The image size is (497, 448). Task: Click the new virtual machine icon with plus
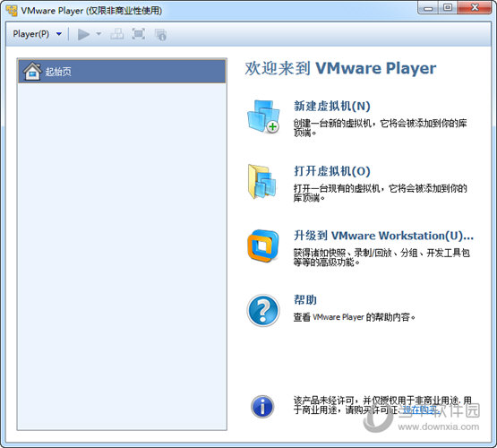(263, 116)
